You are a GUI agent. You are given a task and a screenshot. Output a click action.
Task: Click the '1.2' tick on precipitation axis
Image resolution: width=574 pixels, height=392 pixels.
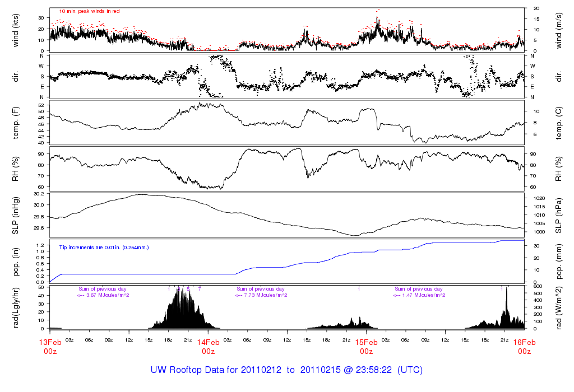point(40,245)
